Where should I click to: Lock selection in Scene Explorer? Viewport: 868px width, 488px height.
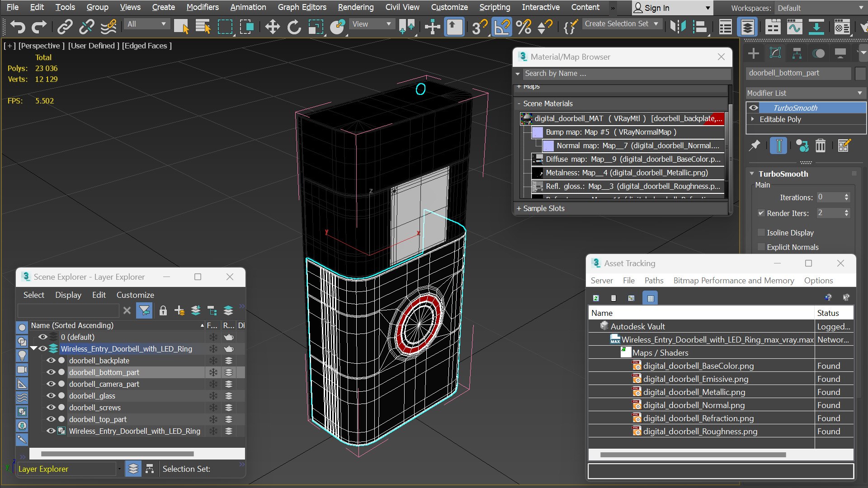163,310
